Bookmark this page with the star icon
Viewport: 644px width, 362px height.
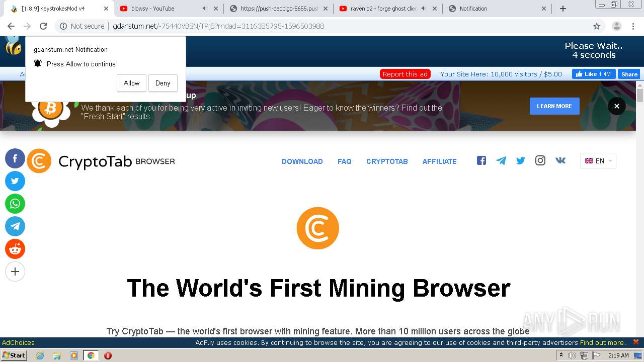coord(597,26)
